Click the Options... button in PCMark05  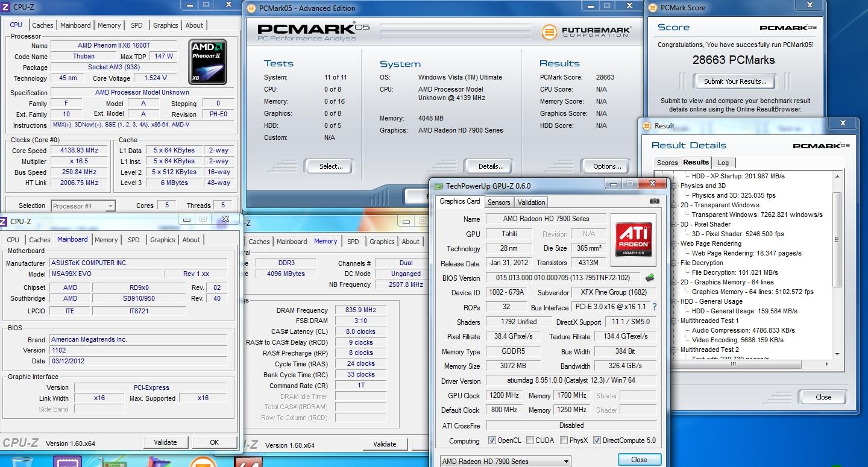[607, 166]
